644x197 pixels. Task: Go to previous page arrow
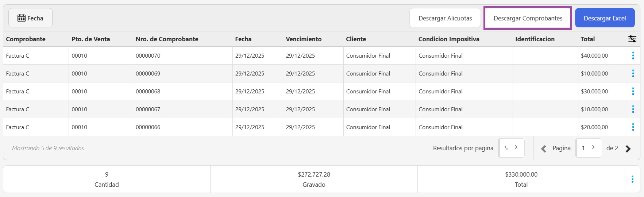[543, 148]
